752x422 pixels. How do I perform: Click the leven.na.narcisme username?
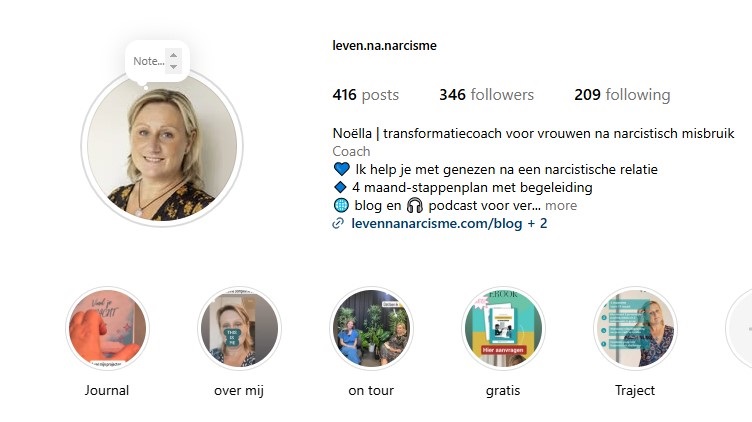point(385,46)
